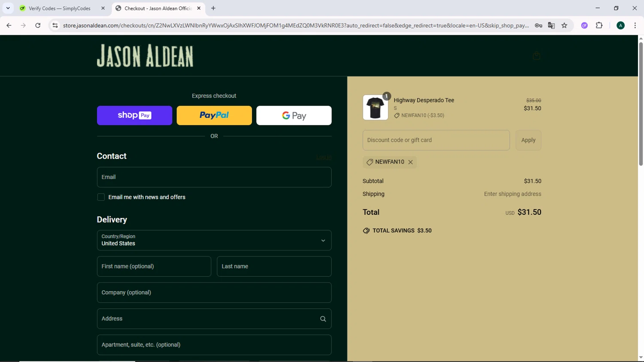Image resolution: width=644 pixels, height=362 pixels.
Task: Minimize the browser window
Action: click(x=597, y=8)
